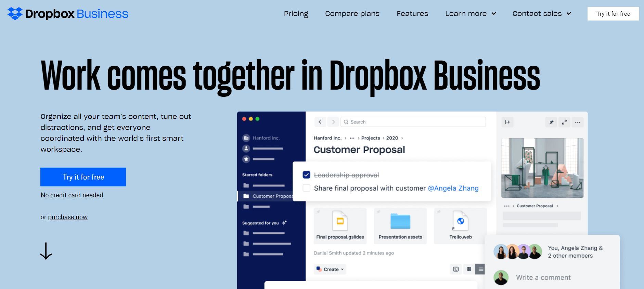Click the pin icon
The height and width of the screenshot is (289, 644).
click(551, 122)
